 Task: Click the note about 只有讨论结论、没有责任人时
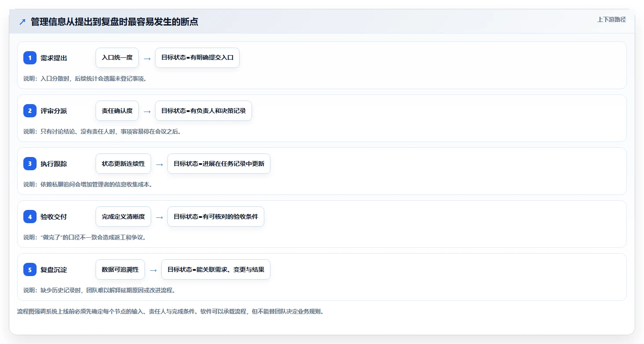click(x=102, y=131)
